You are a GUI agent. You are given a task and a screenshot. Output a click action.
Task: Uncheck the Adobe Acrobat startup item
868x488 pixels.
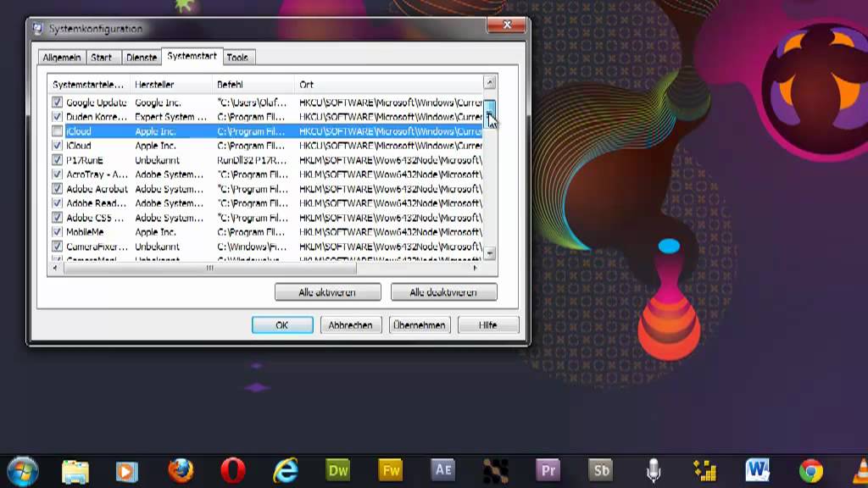[x=57, y=189]
